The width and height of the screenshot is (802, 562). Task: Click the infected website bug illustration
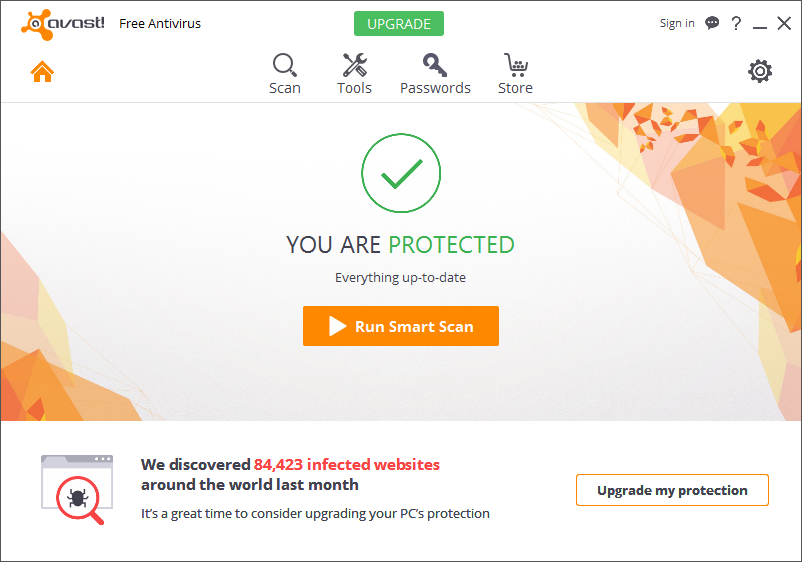coord(77,490)
